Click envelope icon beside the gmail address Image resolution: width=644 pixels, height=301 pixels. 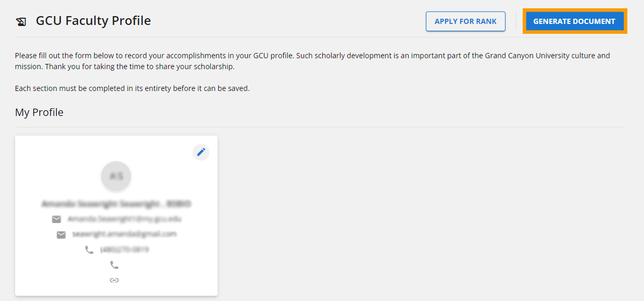point(61,234)
